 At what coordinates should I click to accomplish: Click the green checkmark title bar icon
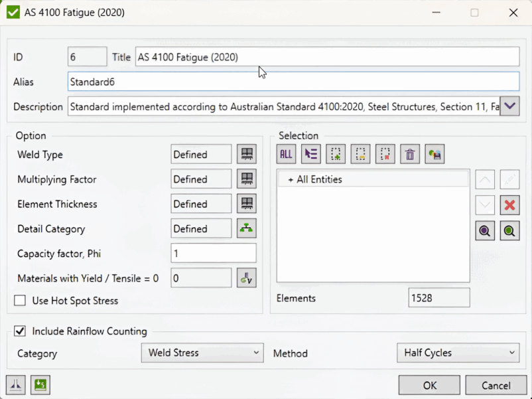[x=13, y=13]
